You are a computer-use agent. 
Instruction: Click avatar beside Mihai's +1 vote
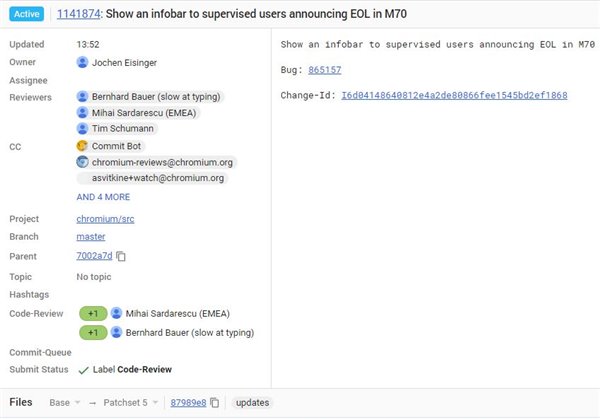(116, 313)
